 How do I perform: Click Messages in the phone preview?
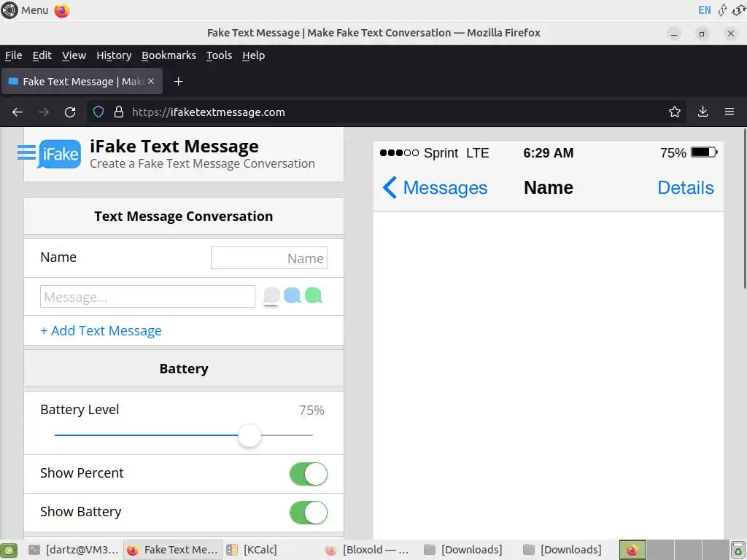click(x=445, y=187)
